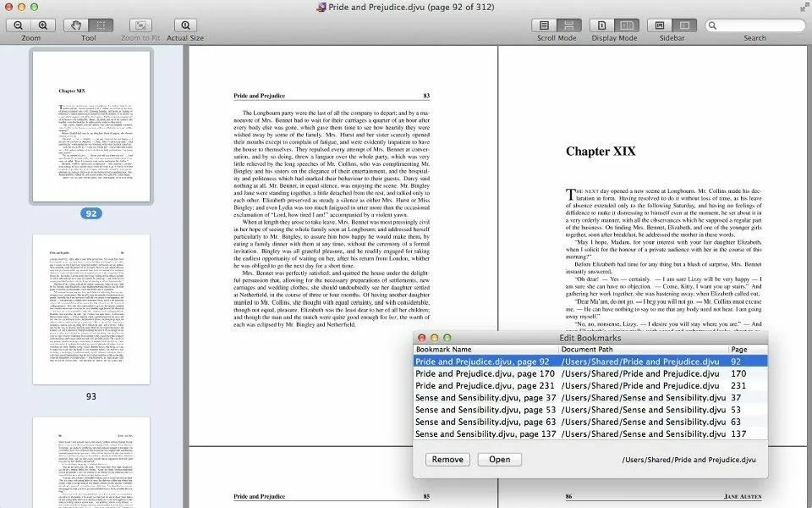Select the hand scroll tool
The image size is (812, 508).
click(76, 26)
